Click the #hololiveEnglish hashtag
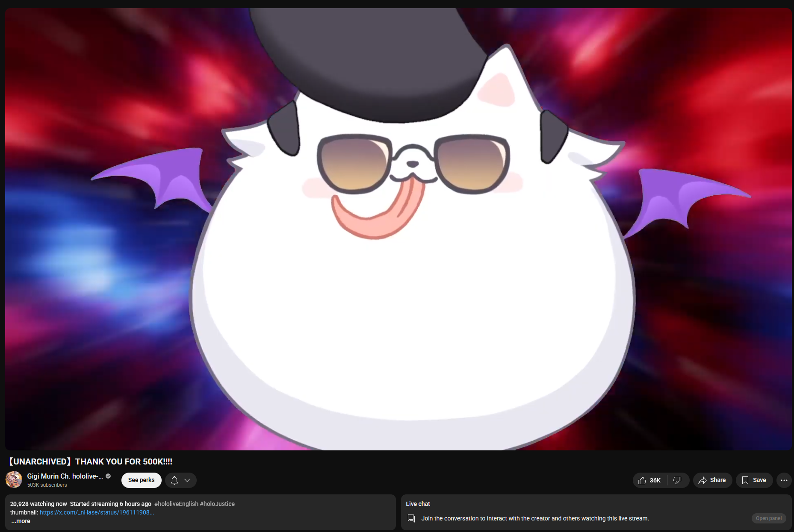 point(176,504)
